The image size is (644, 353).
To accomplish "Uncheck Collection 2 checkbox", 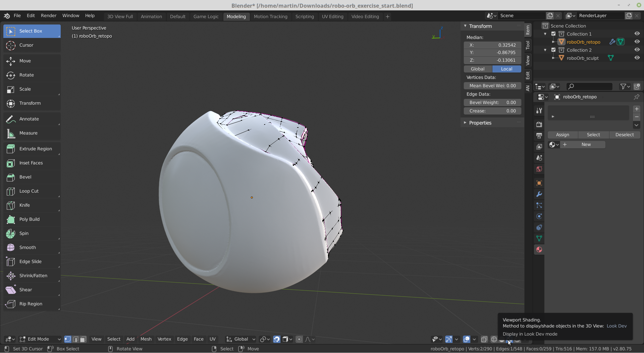I will (553, 50).
